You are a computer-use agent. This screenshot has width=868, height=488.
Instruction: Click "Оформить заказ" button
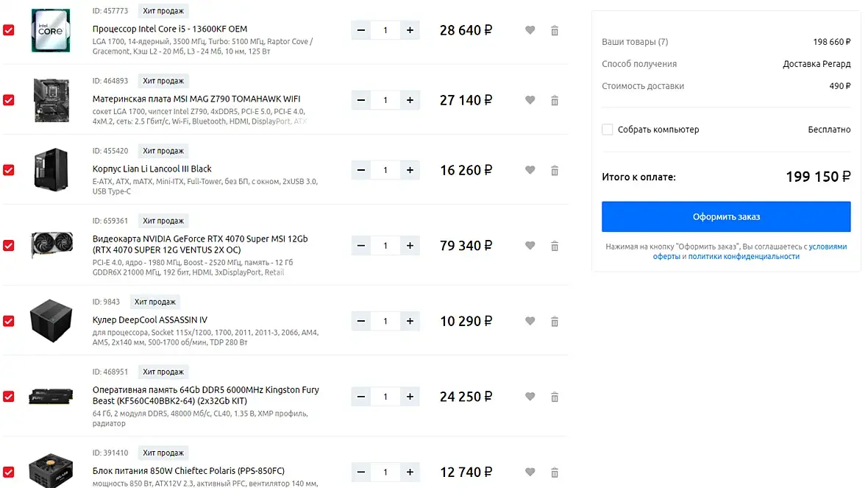(726, 217)
